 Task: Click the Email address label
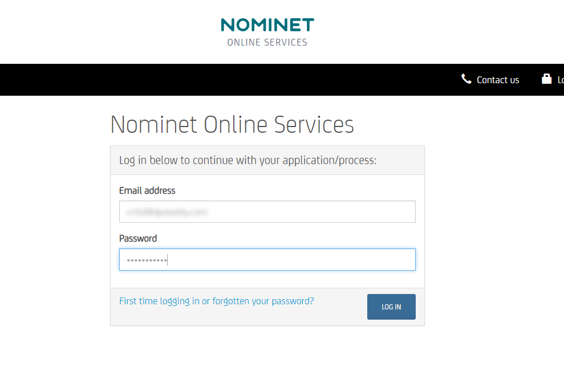tap(147, 190)
